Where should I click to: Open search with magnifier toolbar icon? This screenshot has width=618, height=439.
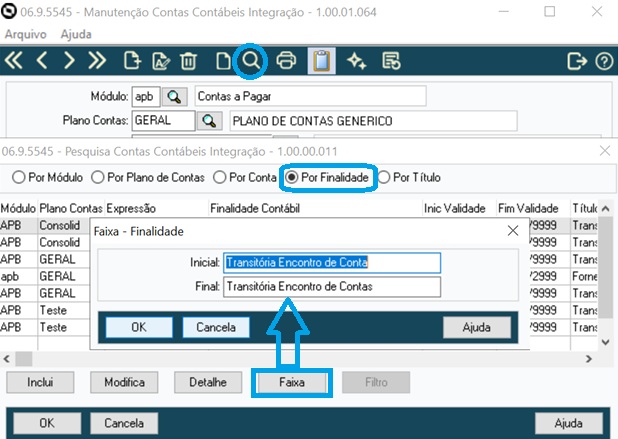coord(251,61)
